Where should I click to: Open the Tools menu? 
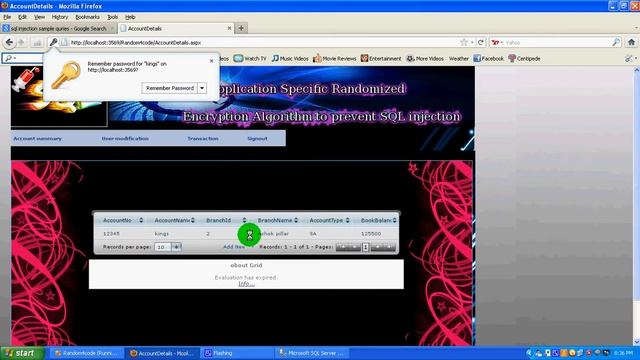point(112,17)
